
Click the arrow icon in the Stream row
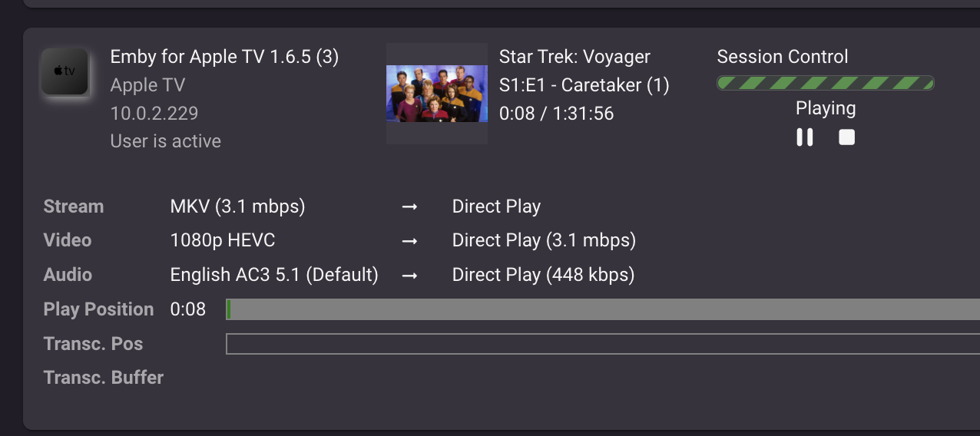click(x=409, y=207)
